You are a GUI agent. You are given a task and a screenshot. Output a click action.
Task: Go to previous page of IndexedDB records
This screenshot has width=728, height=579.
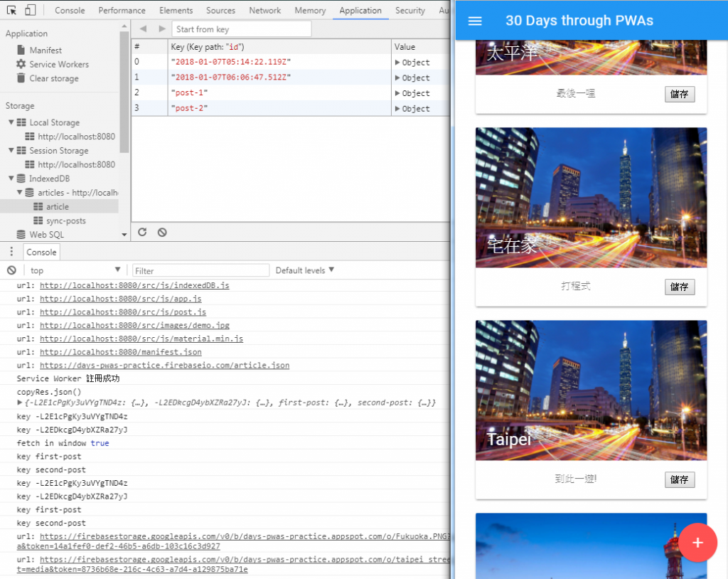143,29
